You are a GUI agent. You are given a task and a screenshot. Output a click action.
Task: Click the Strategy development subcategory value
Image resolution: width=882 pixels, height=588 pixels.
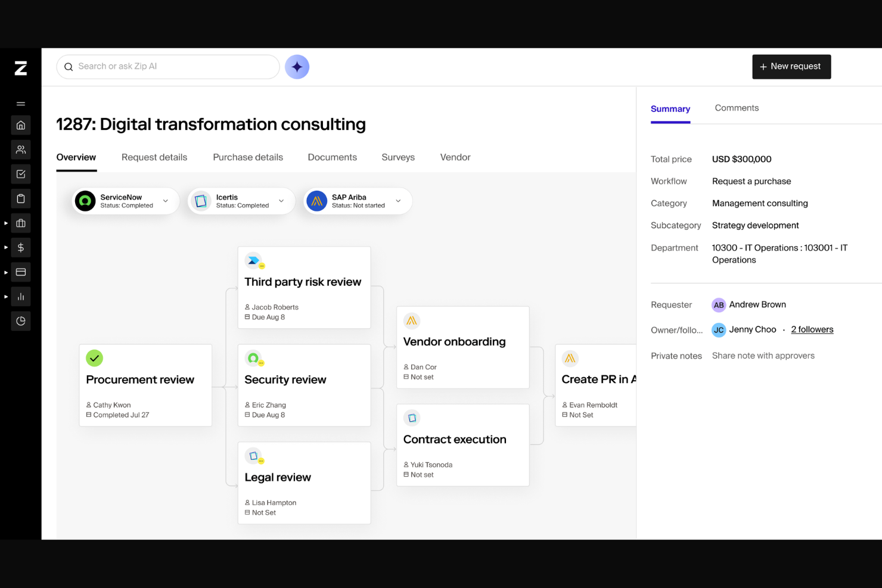[x=756, y=225]
